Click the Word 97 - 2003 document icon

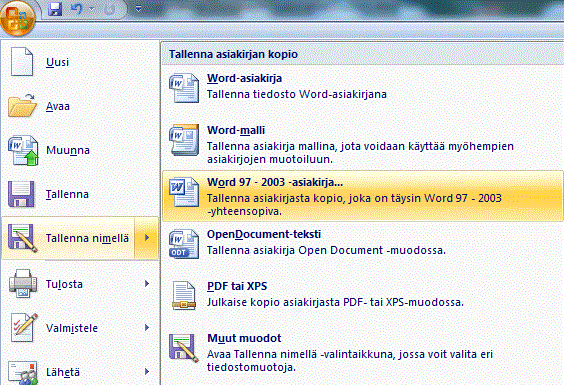(184, 192)
